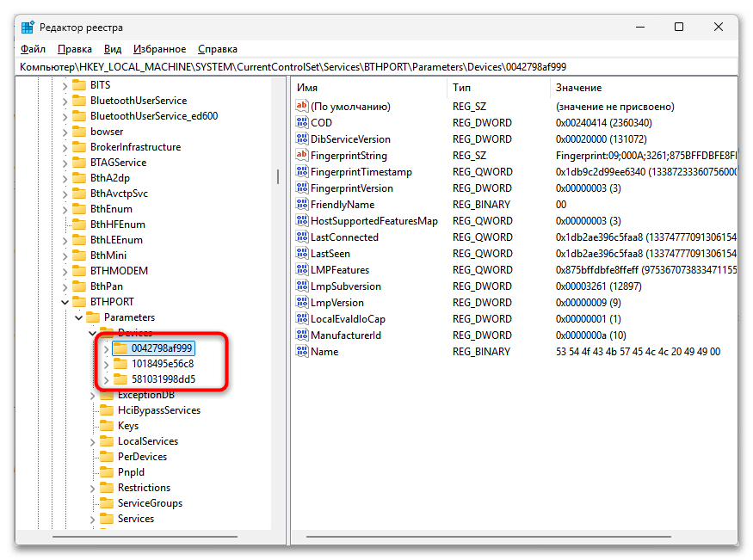This screenshot has width=753, height=560.
Task: Expand the 0042798af999 key
Action: coord(107,348)
